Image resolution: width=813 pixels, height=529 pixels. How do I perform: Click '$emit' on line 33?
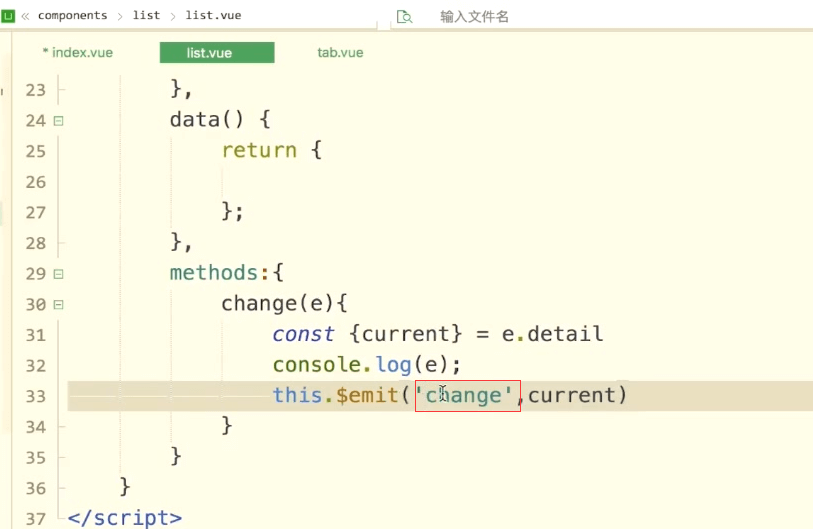point(367,396)
